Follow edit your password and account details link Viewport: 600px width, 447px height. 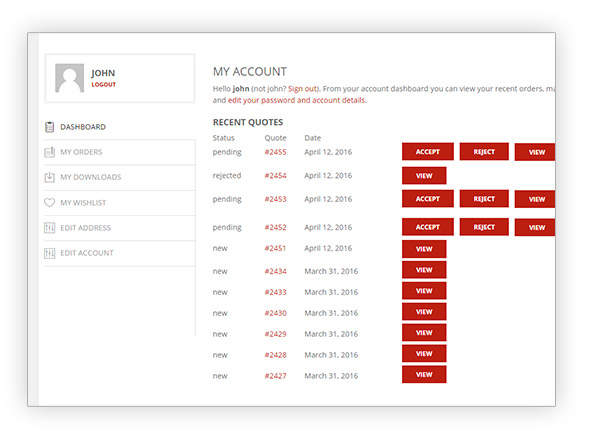297,100
